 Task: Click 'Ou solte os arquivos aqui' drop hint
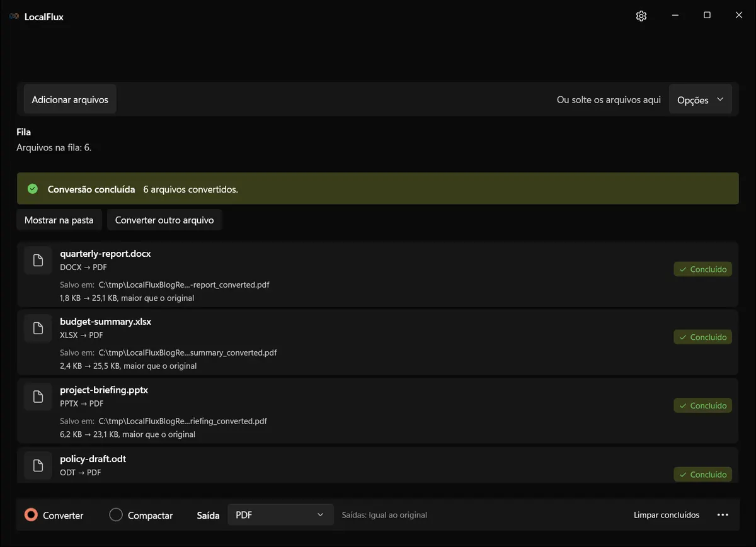[x=609, y=99]
